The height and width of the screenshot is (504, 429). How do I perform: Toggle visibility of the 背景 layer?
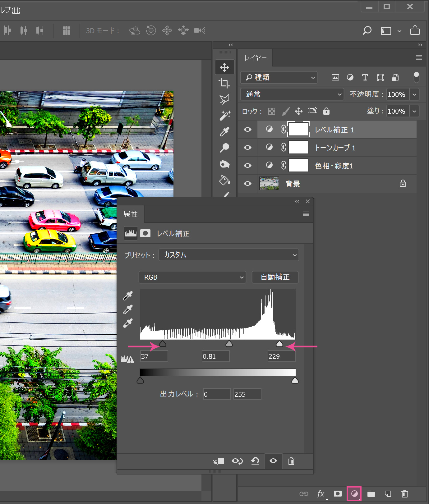(247, 184)
